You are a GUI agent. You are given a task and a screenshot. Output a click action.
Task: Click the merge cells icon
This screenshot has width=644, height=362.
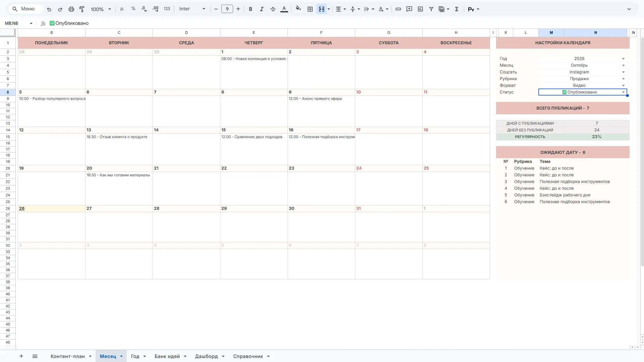[x=322, y=9]
